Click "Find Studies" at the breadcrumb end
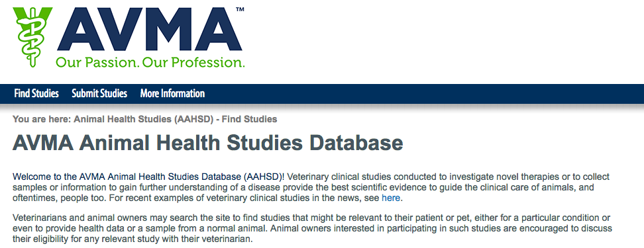 [x=249, y=119]
